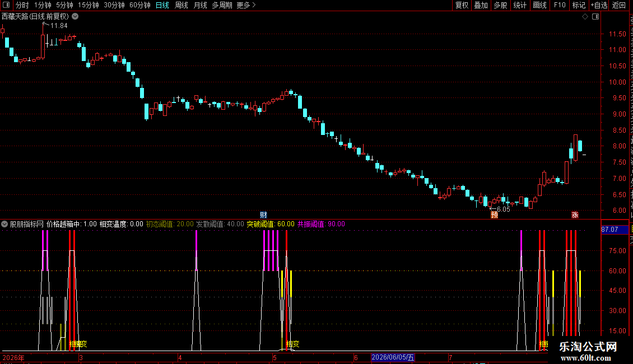Click the 75.00 indicator axis label
The width and height of the screenshot is (633, 364).
pyautogui.click(x=617, y=251)
